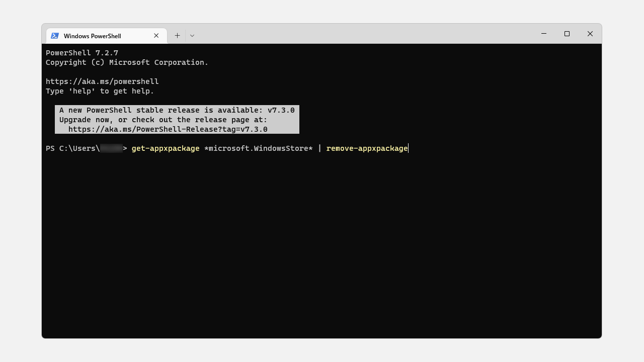Viewport: 644px width, 362px height.
Task: Open the https://aka.ms/powershell link
Action: click(102, 81)
